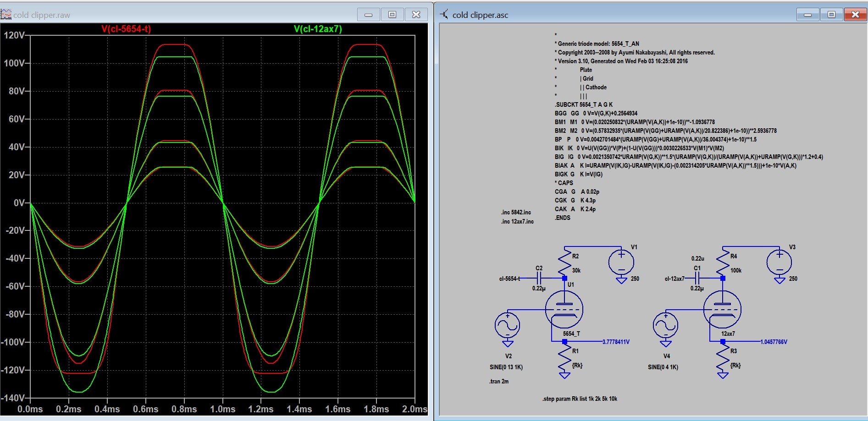868x421 pixels.
Task: Click the SINE(0 4 1K) value text
Action: pos(663,367)
